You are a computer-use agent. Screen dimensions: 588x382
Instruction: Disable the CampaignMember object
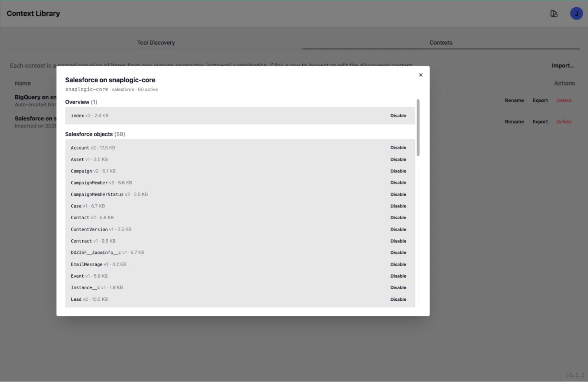398,183
